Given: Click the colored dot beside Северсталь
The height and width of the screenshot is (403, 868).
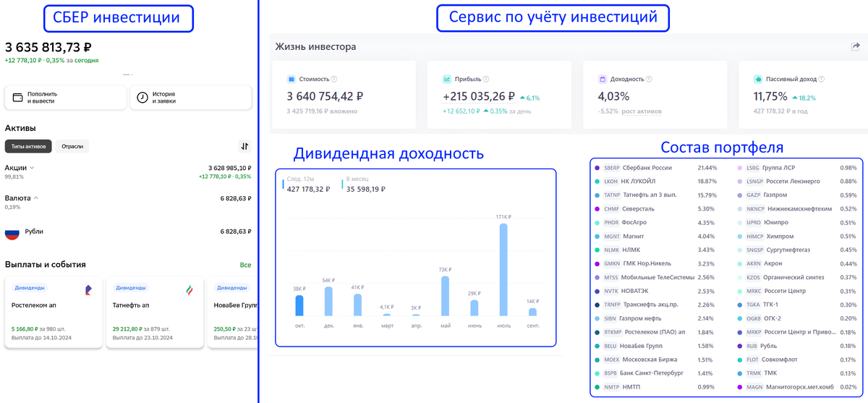Looking at the screenshot, I should click(597, 209).
